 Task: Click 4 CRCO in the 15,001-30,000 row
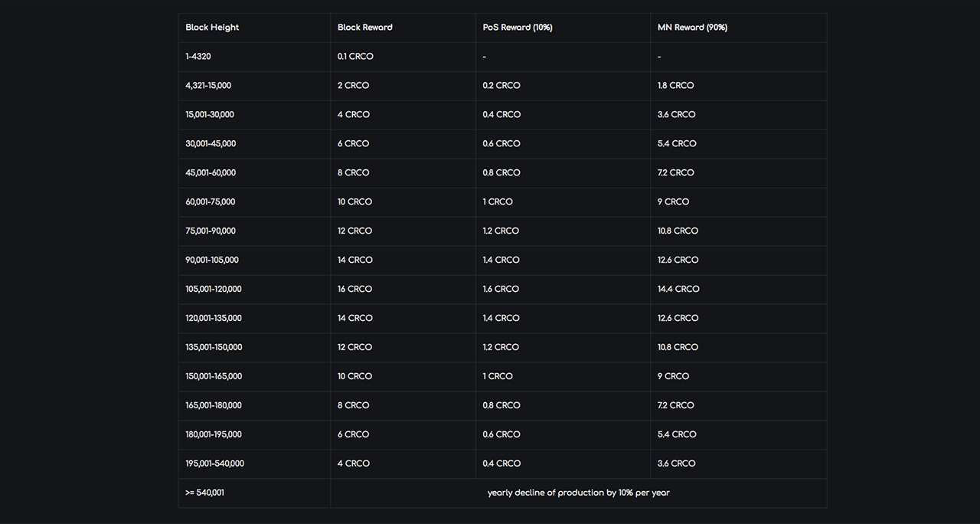[403, 115]
